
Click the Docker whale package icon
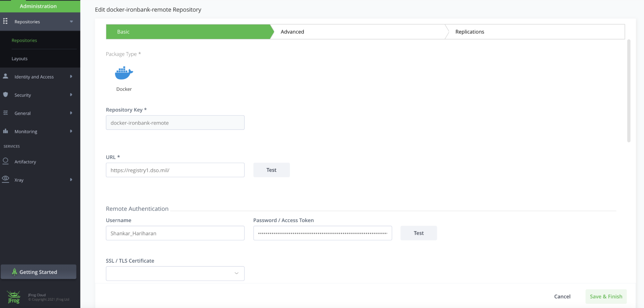pyautogui.click(x=124, y=73)
